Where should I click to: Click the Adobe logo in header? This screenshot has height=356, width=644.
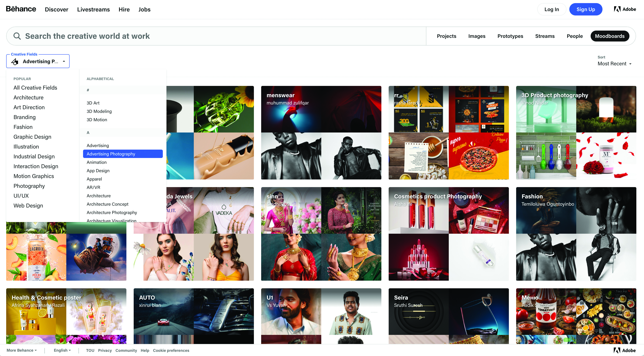(x=625, y=9)
